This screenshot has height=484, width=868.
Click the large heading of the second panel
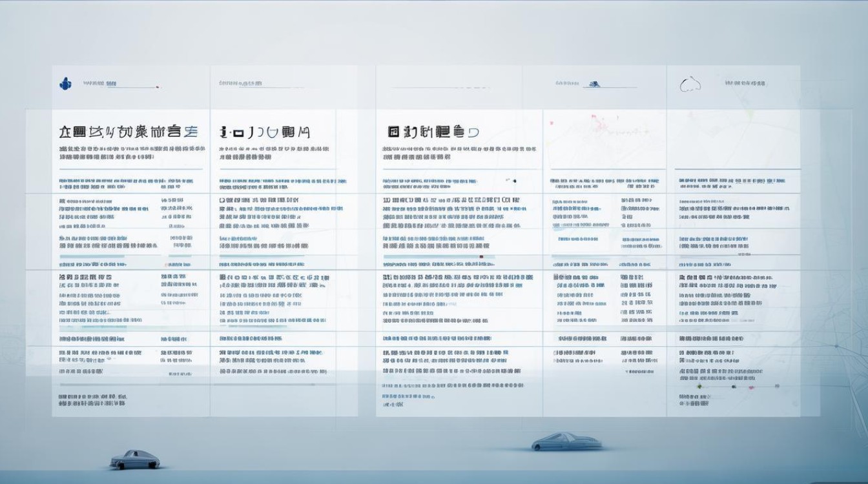tap(265, 133)
